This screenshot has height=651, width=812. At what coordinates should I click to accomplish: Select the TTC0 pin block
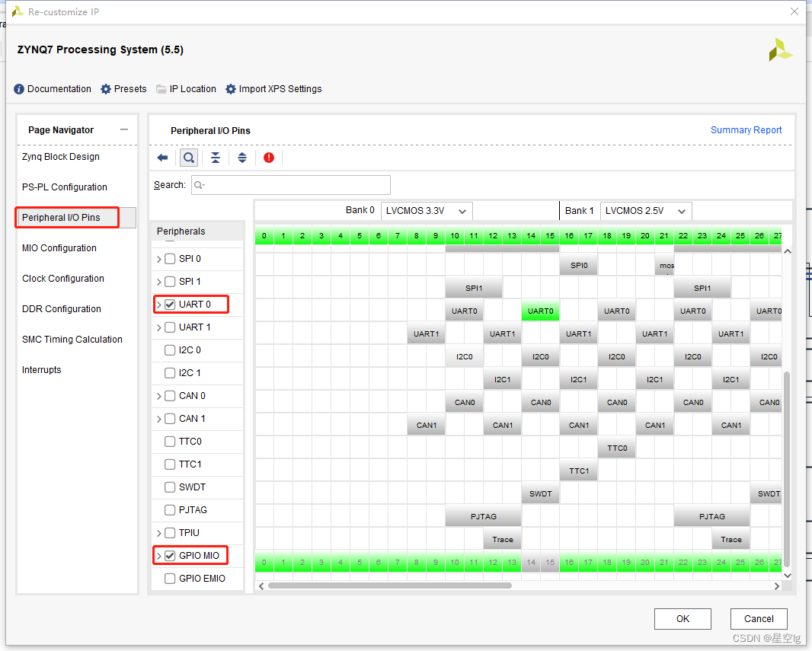click(617, 448)
